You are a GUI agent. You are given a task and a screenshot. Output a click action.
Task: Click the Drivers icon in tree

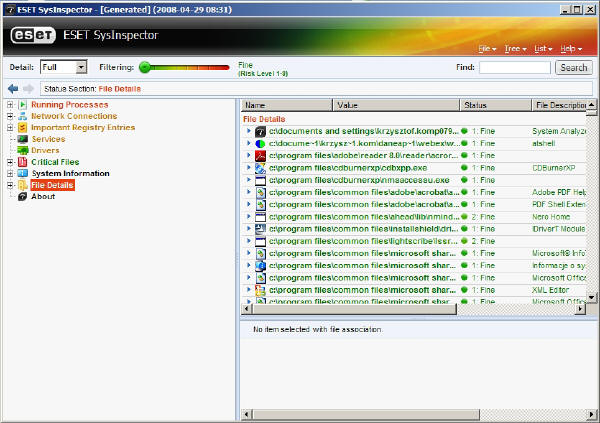click(23, 150)
